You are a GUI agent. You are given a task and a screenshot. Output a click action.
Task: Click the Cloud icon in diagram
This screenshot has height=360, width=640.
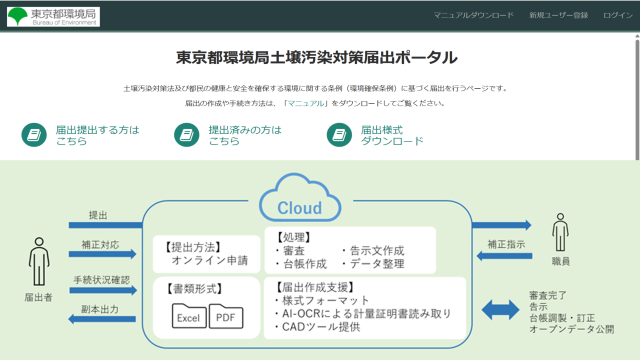pyautogui.click(x=300, y=198)
